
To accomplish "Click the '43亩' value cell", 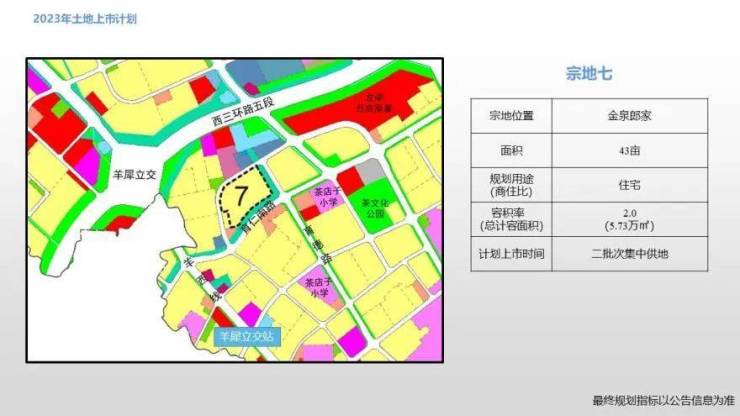I will [x=630, y=151].
